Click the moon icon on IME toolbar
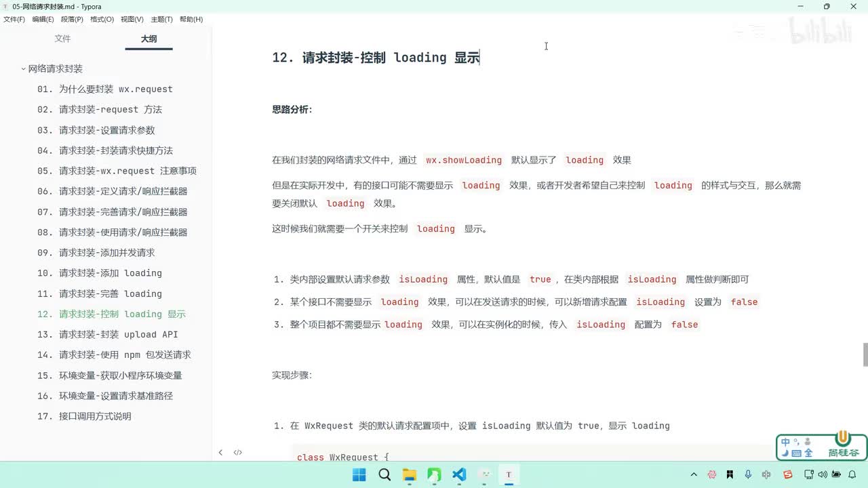Screen dimensions: 868x488 [785, 453]
